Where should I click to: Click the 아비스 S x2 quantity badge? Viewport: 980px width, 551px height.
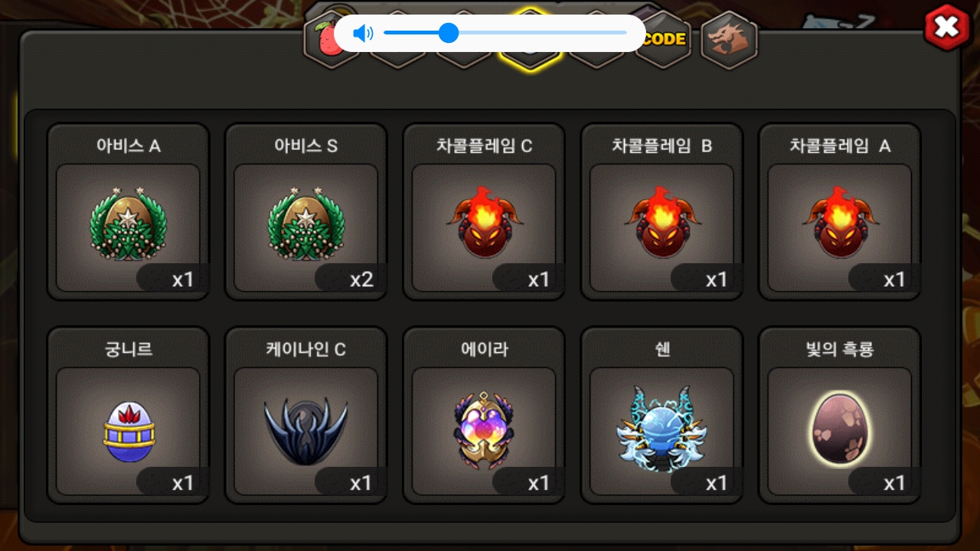(x=350, y=279)
